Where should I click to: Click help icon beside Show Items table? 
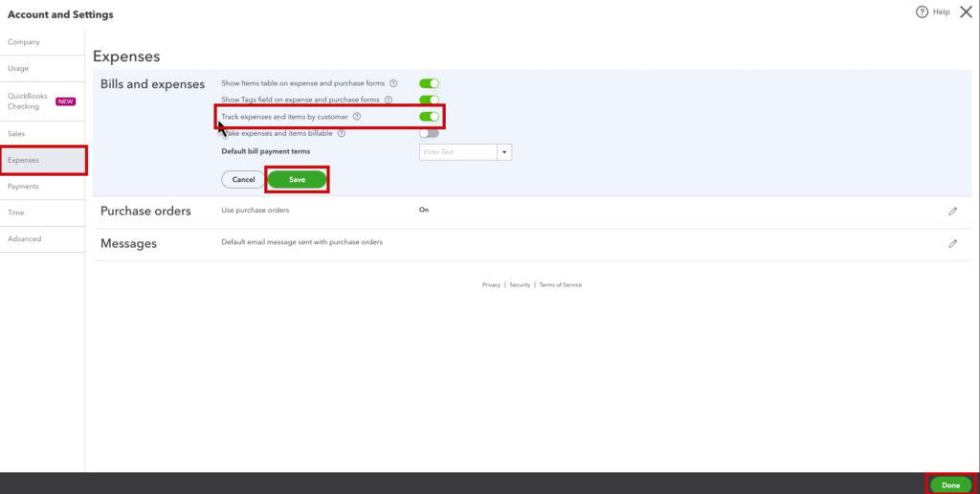coord(393,83)
